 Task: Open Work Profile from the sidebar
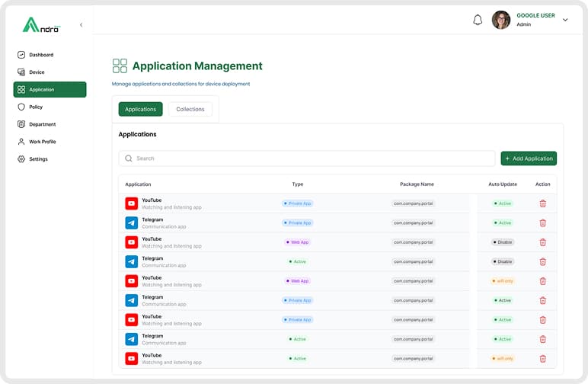[x=42, y=142]
